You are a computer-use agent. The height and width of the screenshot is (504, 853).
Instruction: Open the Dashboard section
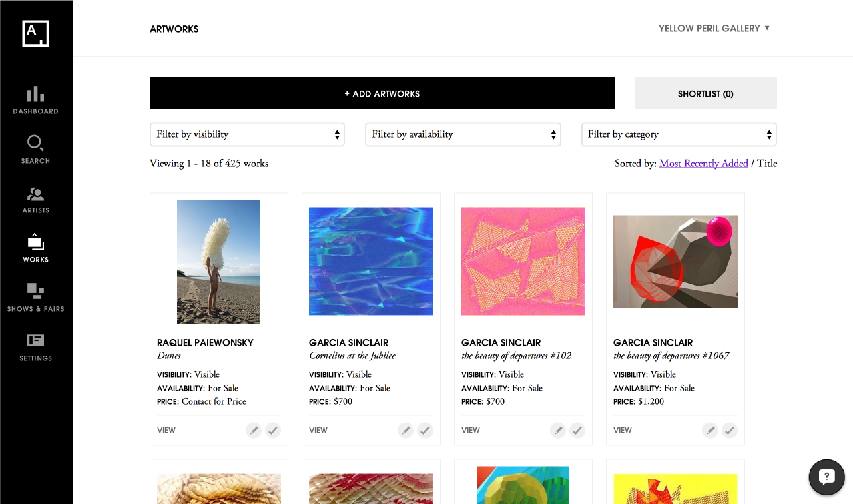36,100
